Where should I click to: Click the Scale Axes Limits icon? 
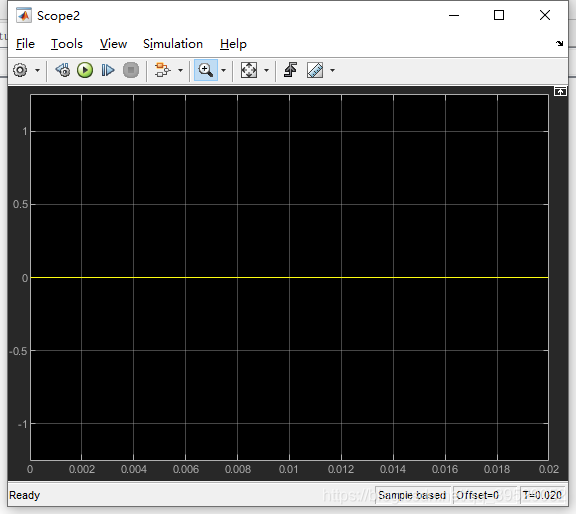(249, 70)
